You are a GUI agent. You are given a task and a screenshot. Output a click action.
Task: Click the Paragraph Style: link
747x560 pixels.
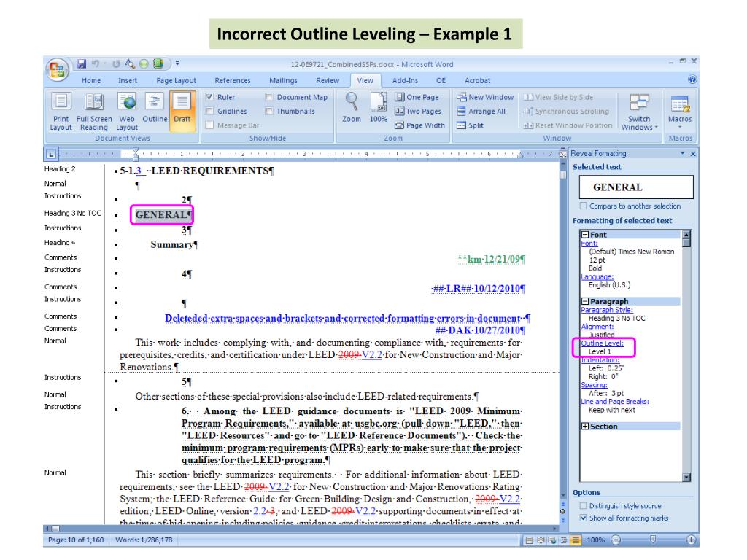(x=607, y=310)
